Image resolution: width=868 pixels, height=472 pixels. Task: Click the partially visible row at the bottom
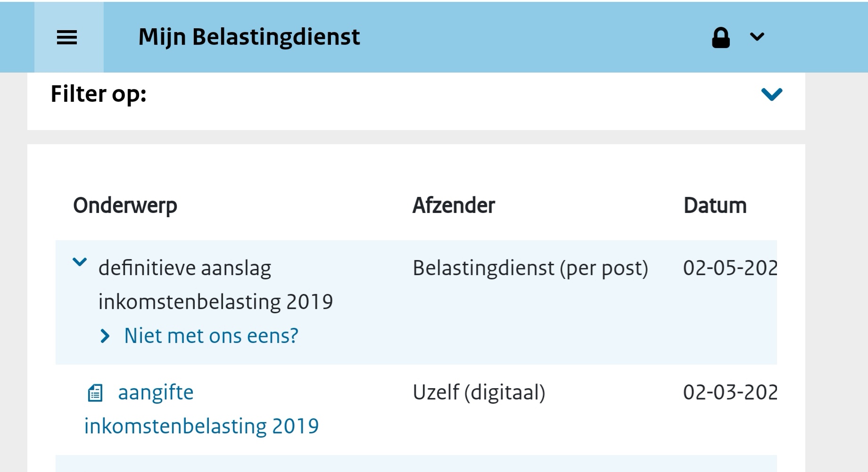(x=416, y=464)
